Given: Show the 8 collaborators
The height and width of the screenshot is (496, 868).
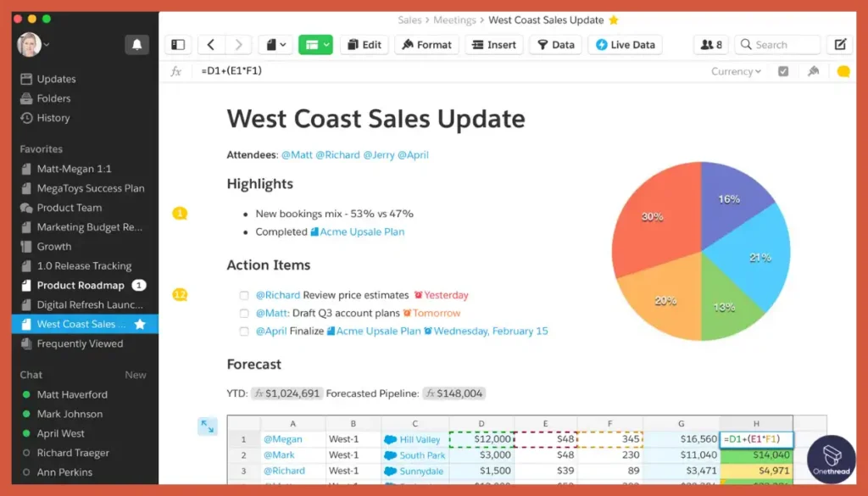Looking at the screenshot, I should click(711, 45).
